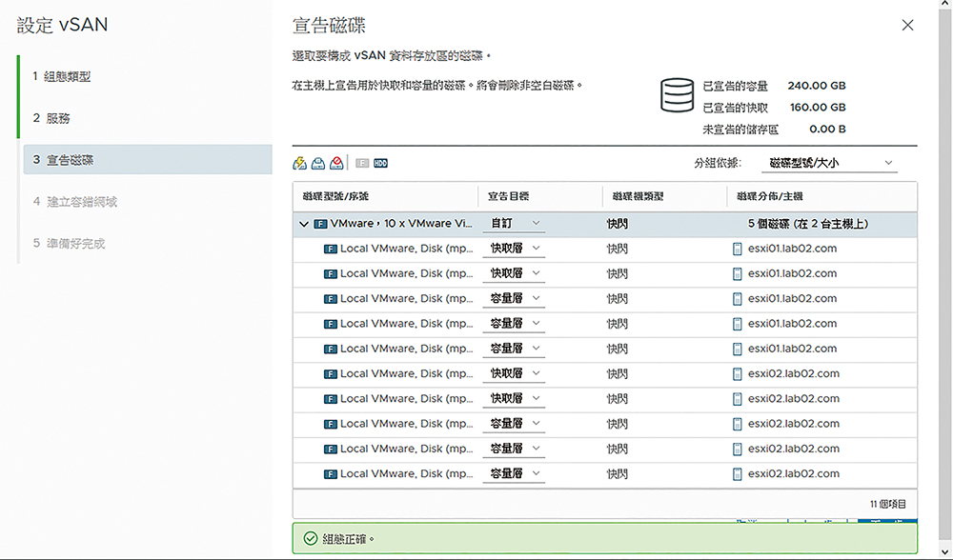953x560 pixels.
Task: Click the 組態正確 status message
Action: (348, 539)
